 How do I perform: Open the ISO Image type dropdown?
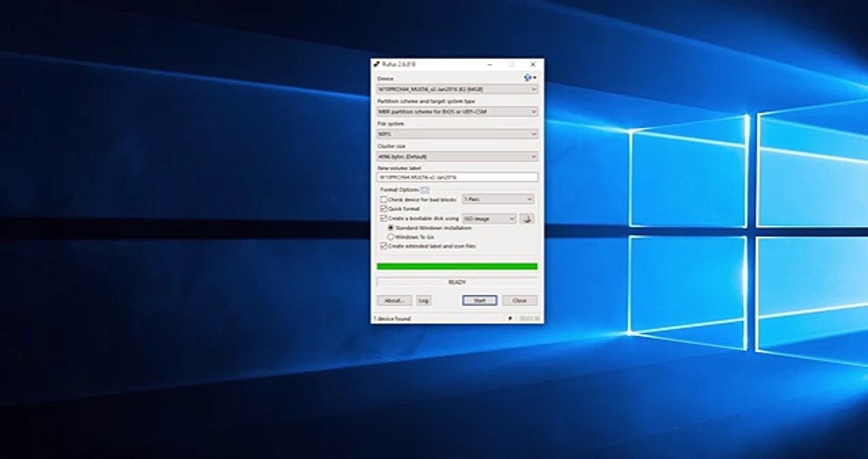[x=489, y=219]
